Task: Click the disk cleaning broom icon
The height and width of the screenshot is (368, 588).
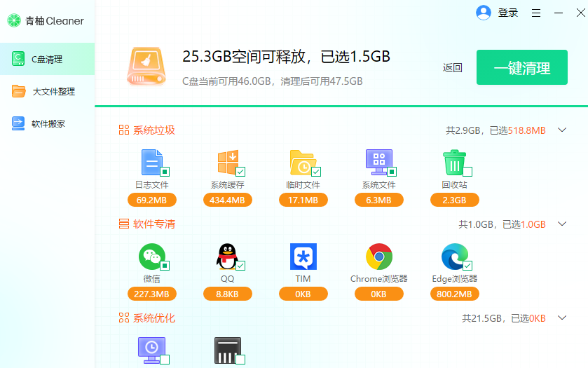Action: (x=146, y=67)
